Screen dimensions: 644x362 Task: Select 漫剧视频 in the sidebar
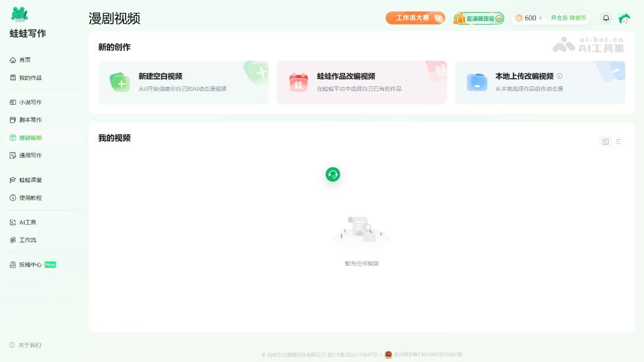(45, 138)
